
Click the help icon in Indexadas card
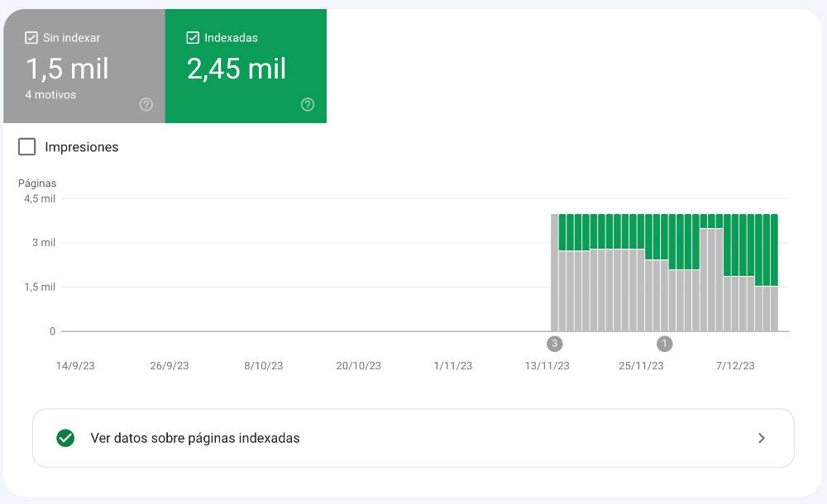tap(308, 104)
